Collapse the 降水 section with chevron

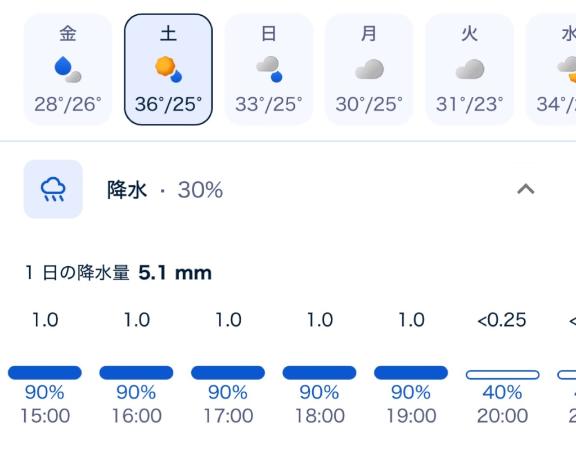(526, 189)
